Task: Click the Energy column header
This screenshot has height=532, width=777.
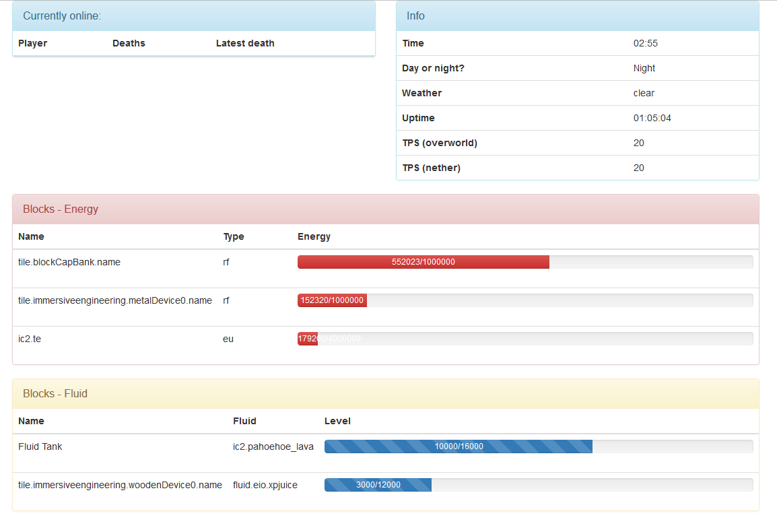Action: click(314, 236)
